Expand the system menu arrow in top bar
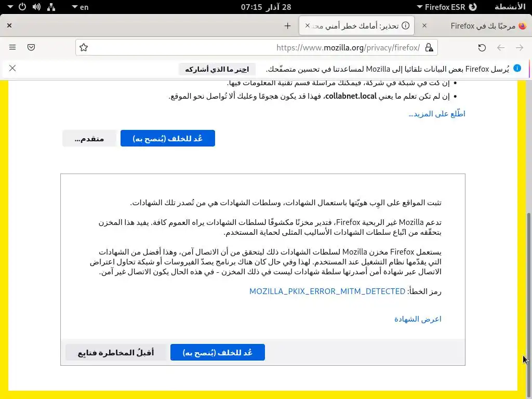 coord(10,7)
